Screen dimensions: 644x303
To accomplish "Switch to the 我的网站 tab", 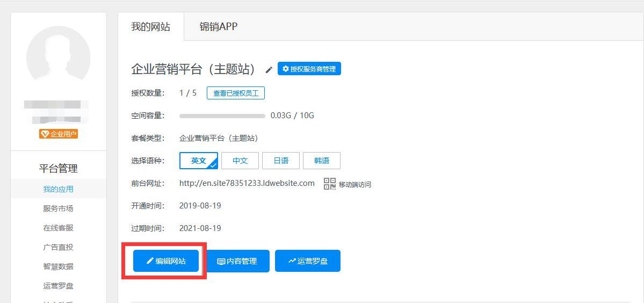I will click(x=151, y=27).
